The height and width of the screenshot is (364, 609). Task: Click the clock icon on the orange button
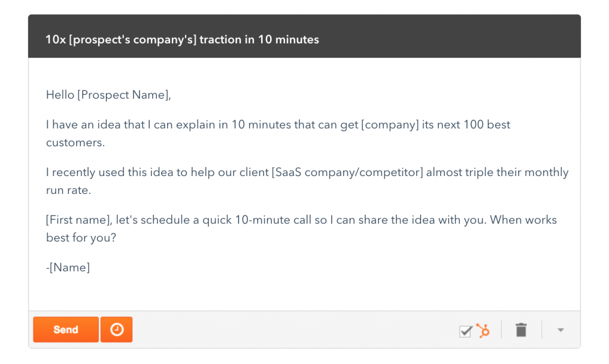(x=117, y=330)
